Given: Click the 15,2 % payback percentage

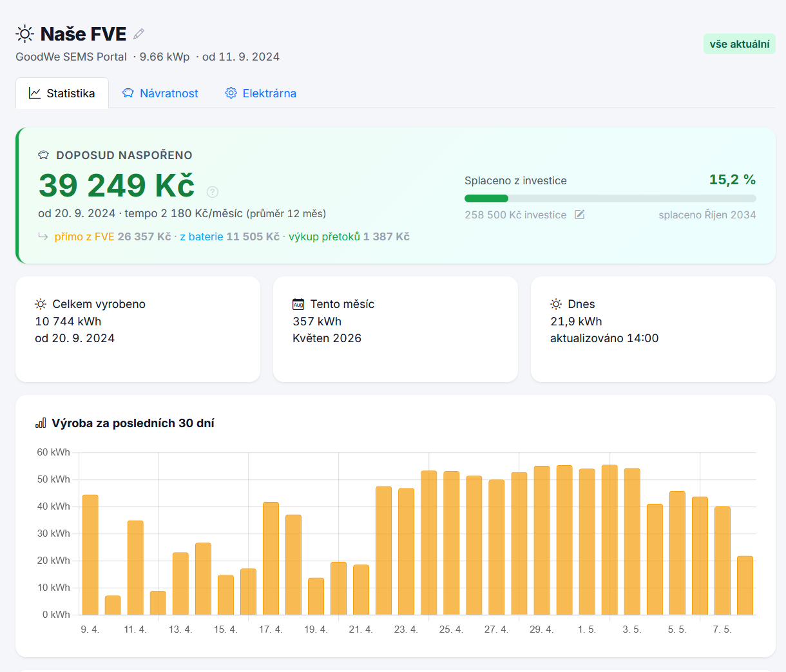Looking at the screenshot, I should (x=733, y=180).
